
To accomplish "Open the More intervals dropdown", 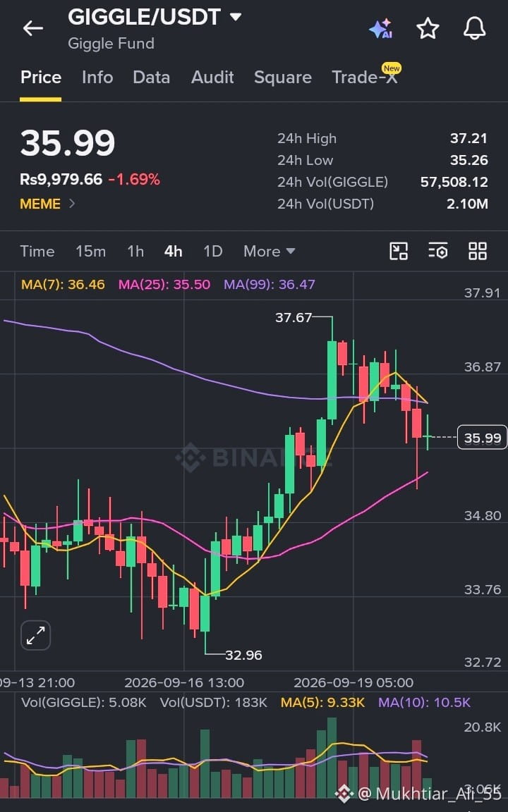I will (269, 251).
